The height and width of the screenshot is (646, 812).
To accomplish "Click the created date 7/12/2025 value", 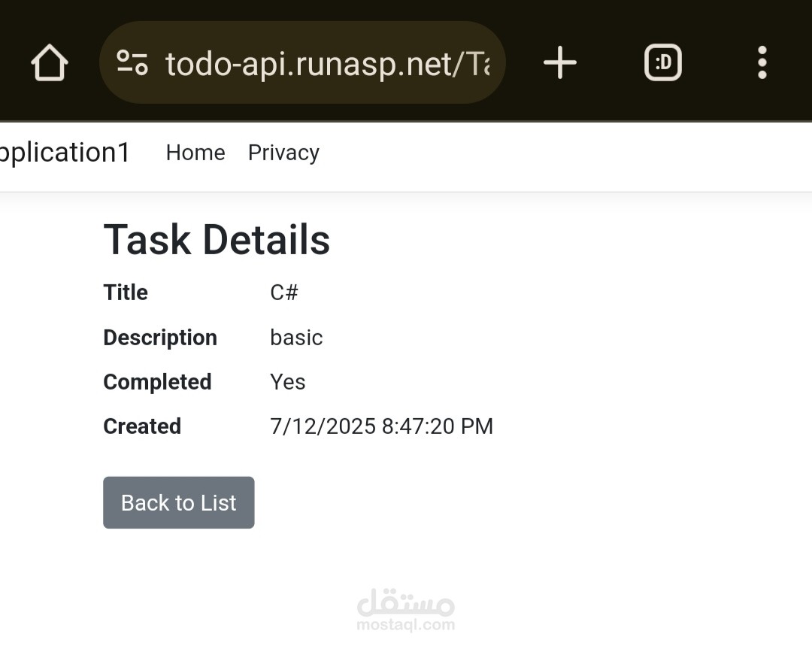I will tap(382, 426).
